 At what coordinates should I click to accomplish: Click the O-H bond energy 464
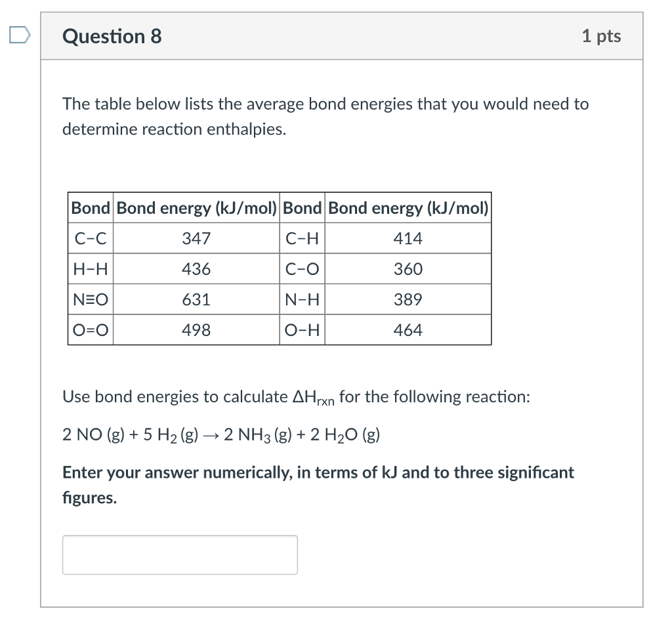tap(408, 330)
